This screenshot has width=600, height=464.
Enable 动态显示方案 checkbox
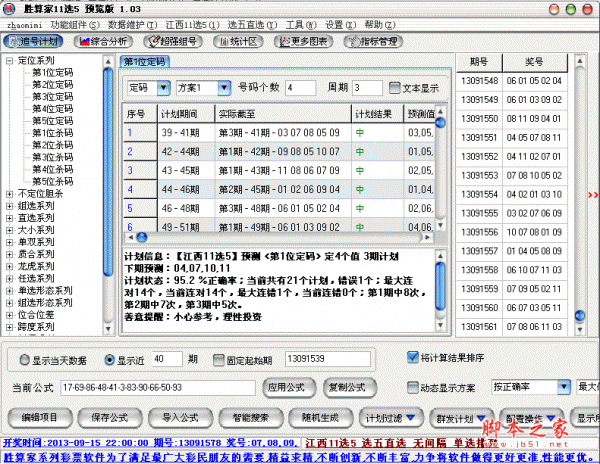(412, 387)
